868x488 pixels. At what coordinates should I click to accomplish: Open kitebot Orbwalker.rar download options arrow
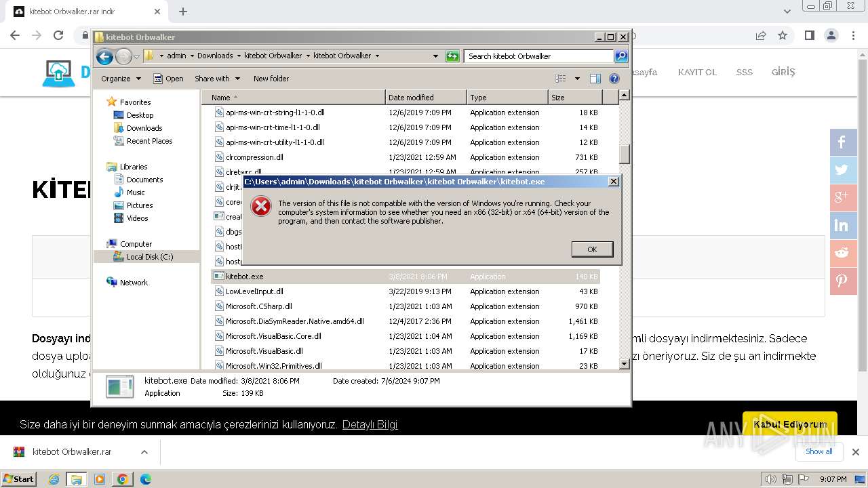[144, 452]
